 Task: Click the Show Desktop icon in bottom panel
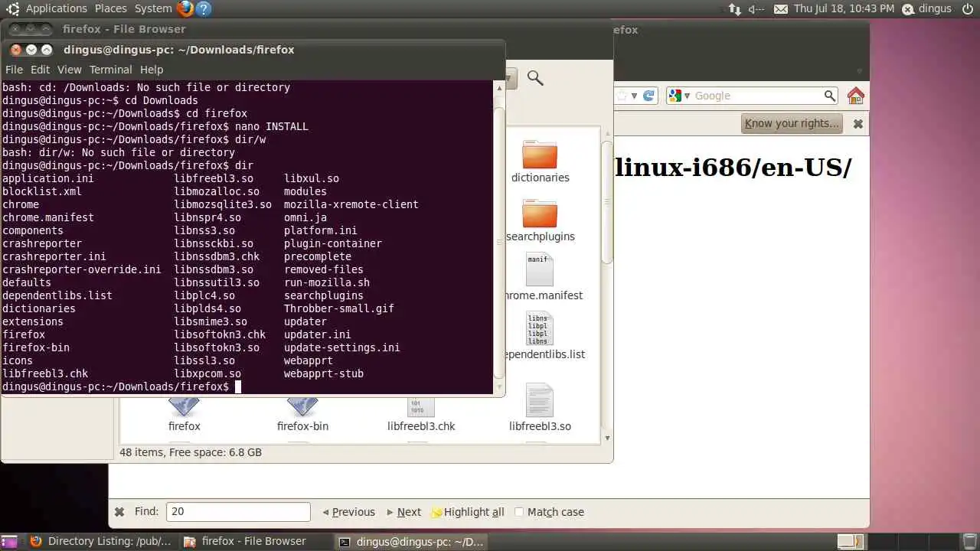9,542
